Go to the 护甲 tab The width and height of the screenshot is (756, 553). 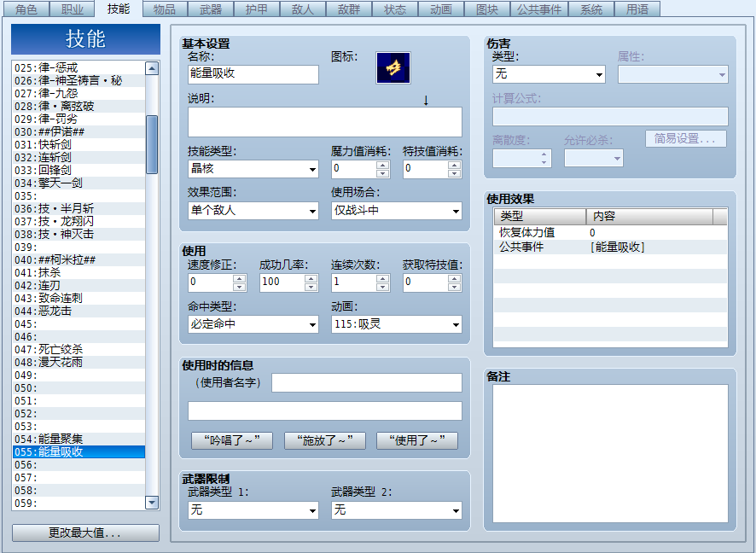pyautogui.click(x=257, y=9)
